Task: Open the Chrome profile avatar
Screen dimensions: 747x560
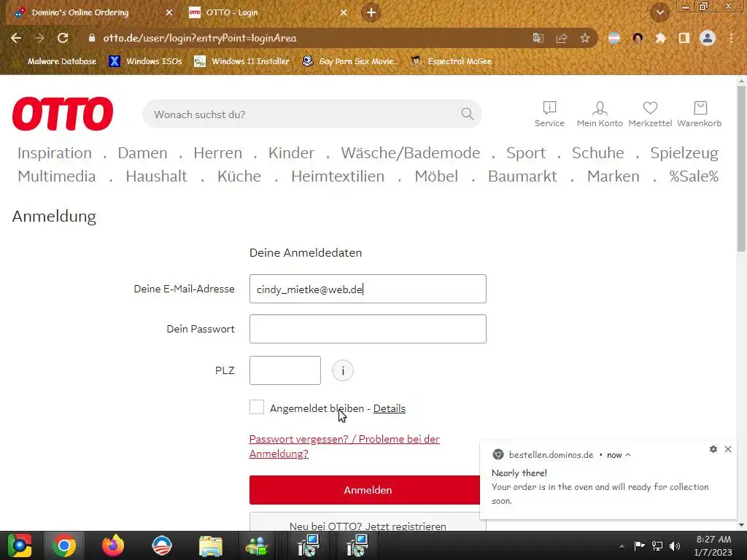Action: [x=708, y=38]
